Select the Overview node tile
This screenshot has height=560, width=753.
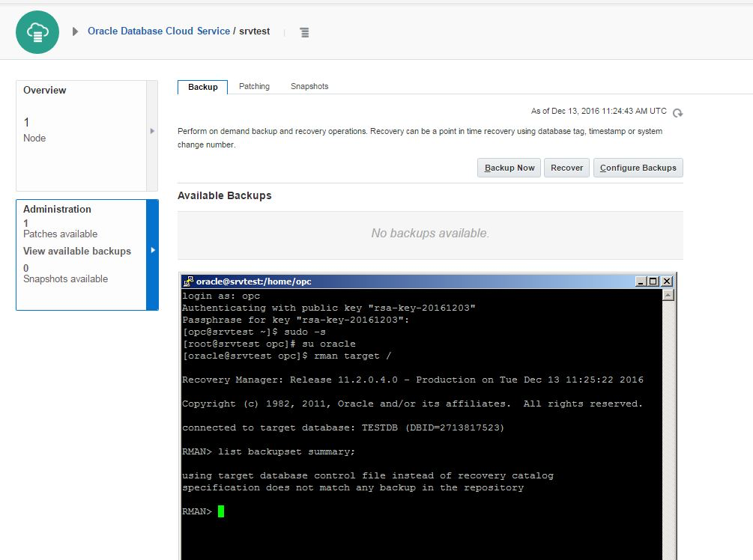tap(81, 136)
